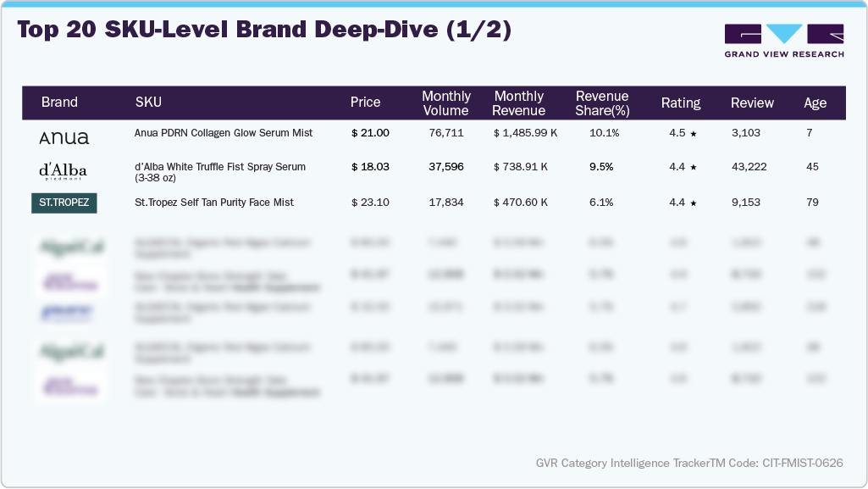Click the $ 18.03 price cell
The height and width of the screenshot is (489, 868).
coord(370,167)
